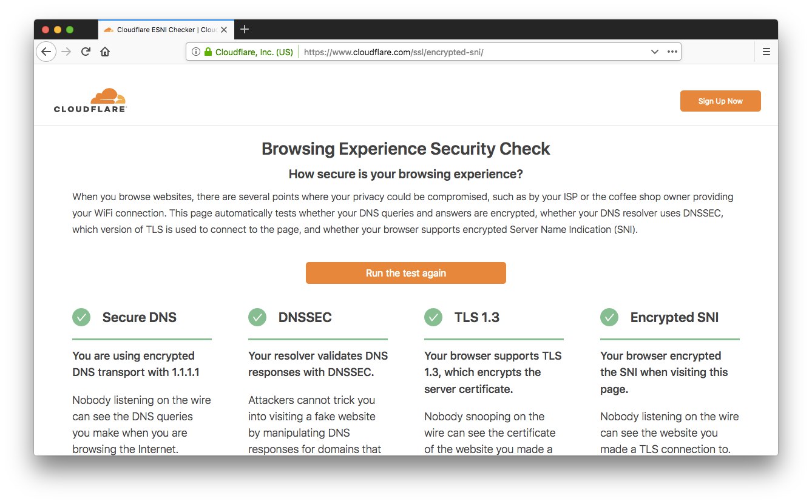Show the address bar history dropdown
Image resolution: width=812 pixels, height=504 pixels.
655,52
